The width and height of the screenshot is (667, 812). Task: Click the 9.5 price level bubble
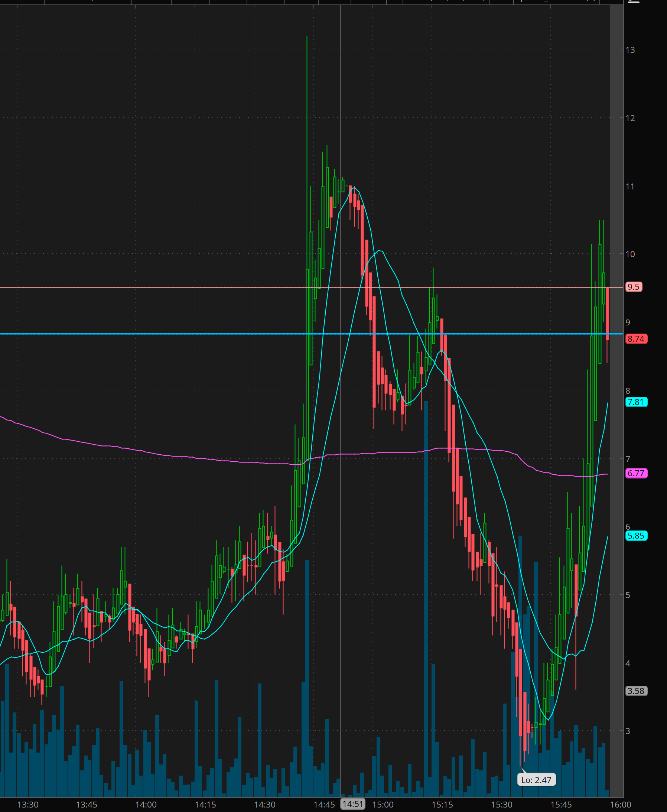coord(634,287)
